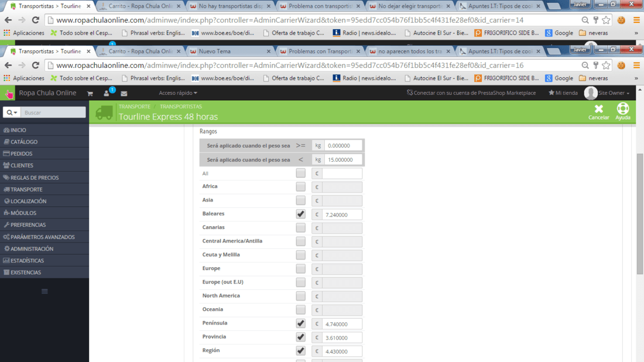
Task: Enable the Africa zone checkbox
Action: [x=301, y=187]
